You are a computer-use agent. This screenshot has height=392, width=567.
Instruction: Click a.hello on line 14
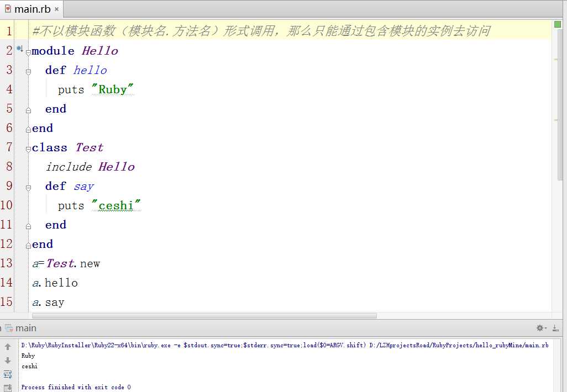55,283
